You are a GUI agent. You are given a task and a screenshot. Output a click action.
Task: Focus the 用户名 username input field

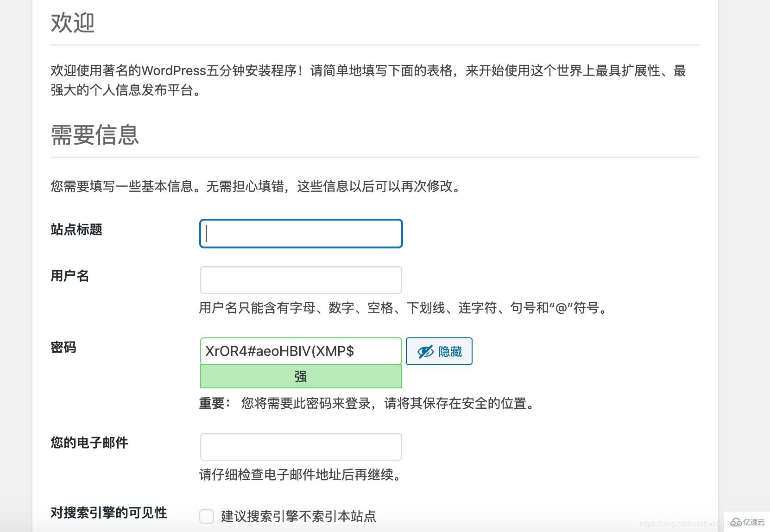pyautogui.click(x=301, y=280)
